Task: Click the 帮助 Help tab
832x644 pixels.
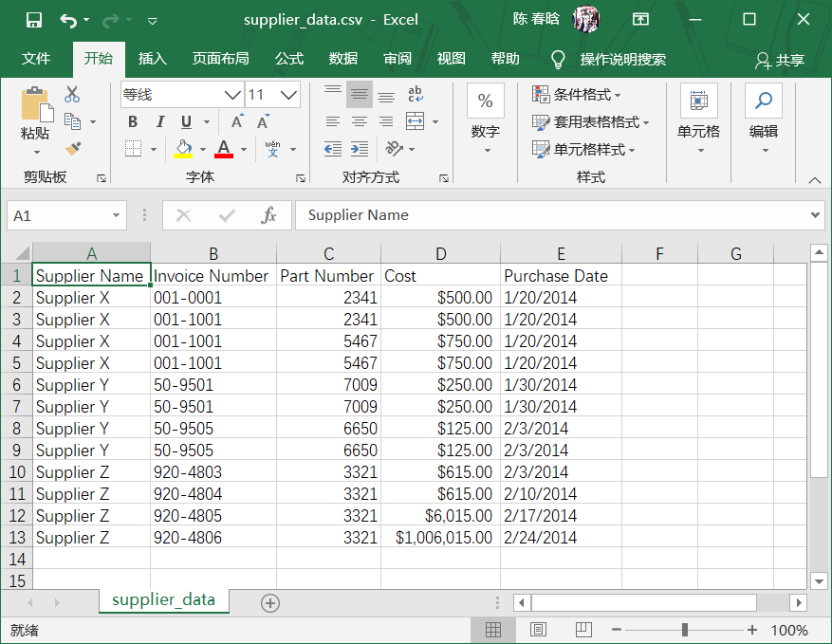Action: coord(505,59)
